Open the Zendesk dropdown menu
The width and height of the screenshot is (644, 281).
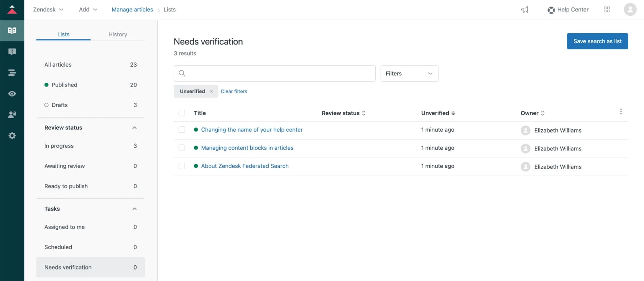pos(48,10)
